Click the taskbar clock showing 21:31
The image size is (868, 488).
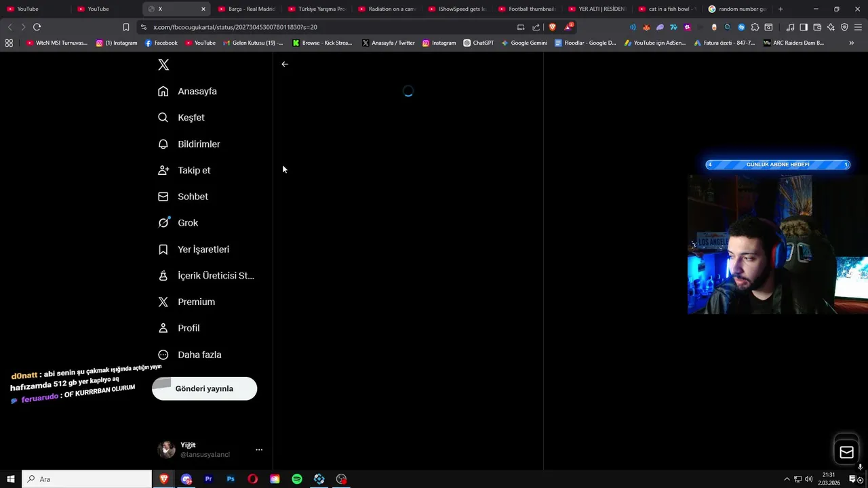pyautogui.click(x=829, y=479)
